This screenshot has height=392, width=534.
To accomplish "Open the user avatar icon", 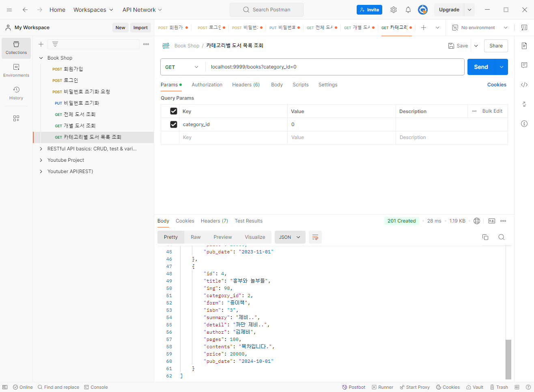I will [x=423, y=10].
